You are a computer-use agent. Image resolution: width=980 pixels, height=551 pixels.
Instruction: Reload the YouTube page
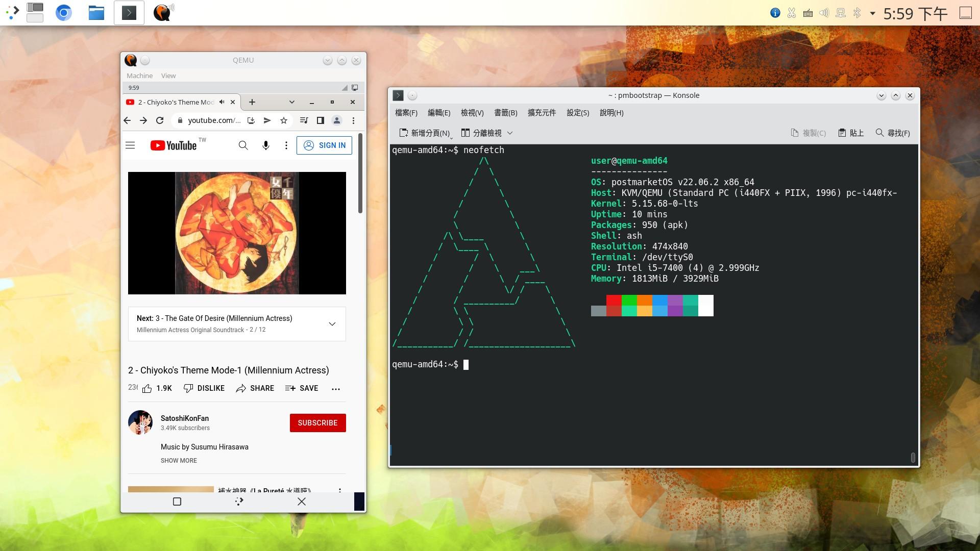point(160,120)
